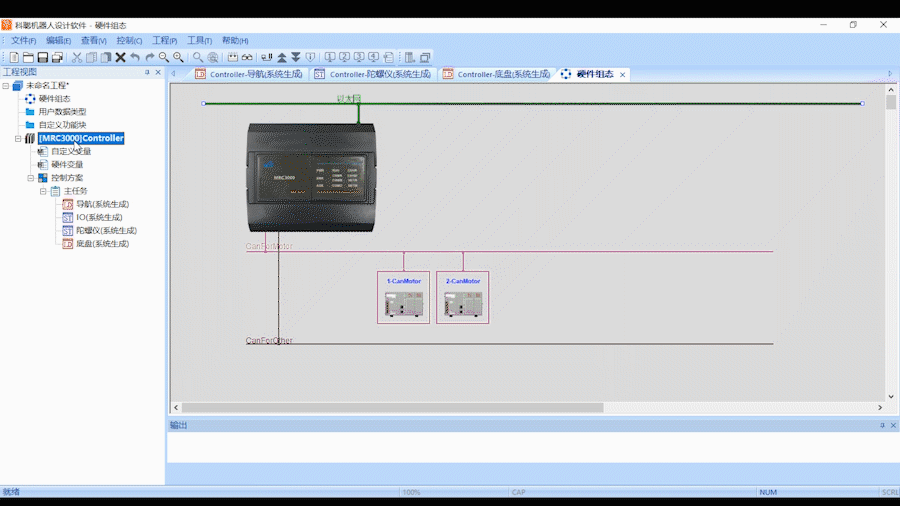Click the panel layout toolbar icon
The height and width of the screenshot is (506, 900).
410,57
